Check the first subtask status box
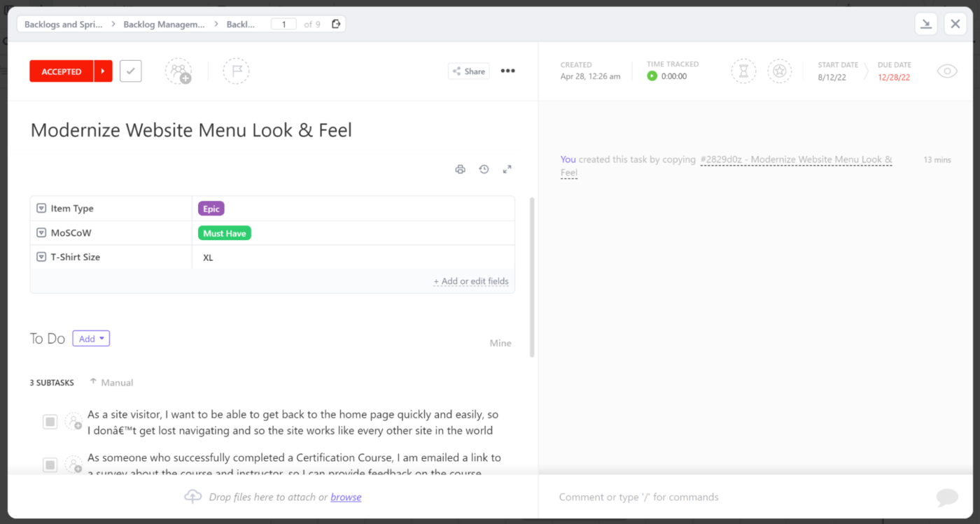Image resolution: width=980 pixels, height=524 pixels. click(50, 422)
